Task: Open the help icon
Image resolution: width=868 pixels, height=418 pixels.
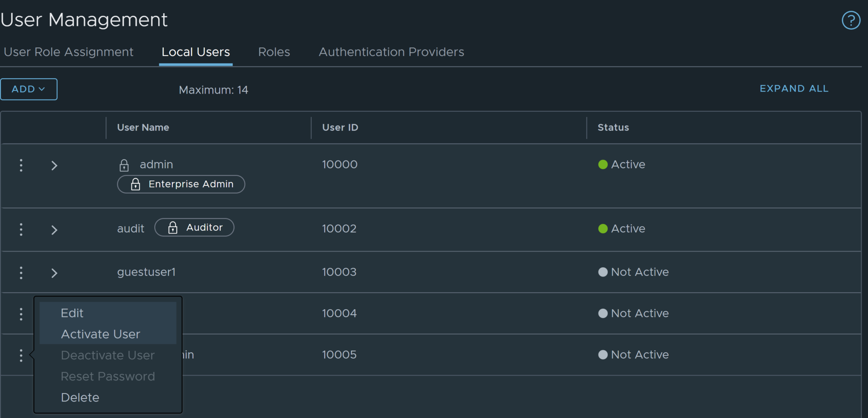Action: pos(851,20)
